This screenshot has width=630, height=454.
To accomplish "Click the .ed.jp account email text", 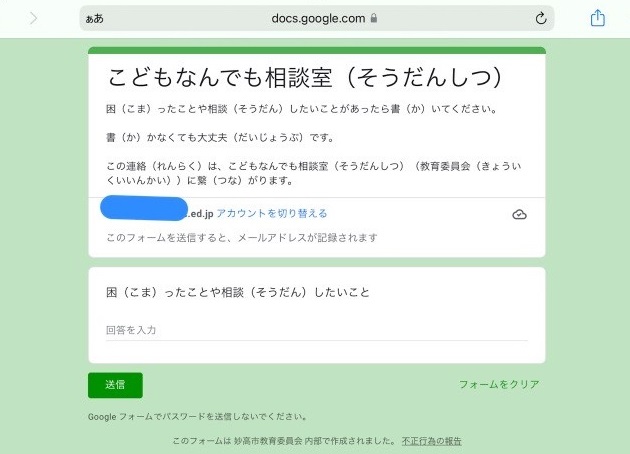I will [200, 214].
